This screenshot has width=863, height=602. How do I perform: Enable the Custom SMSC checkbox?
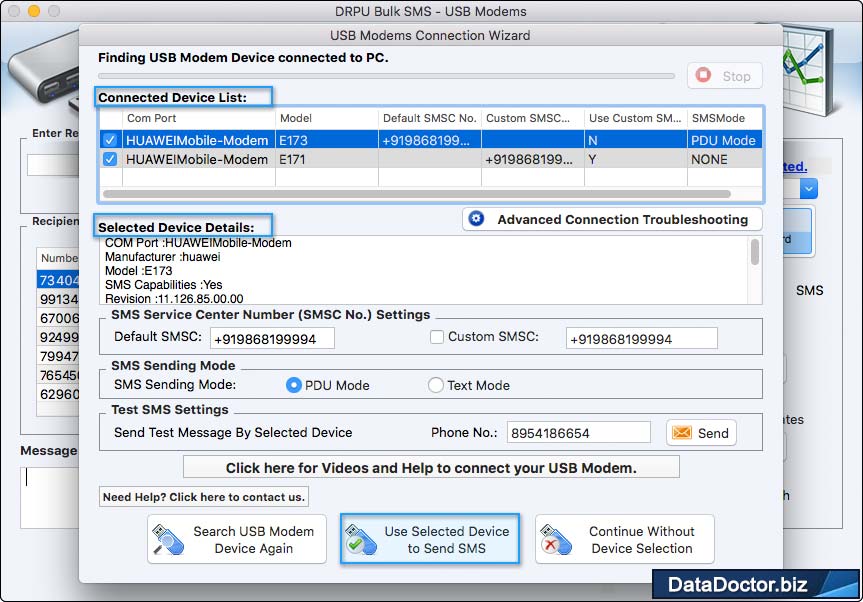click(436, 337)
